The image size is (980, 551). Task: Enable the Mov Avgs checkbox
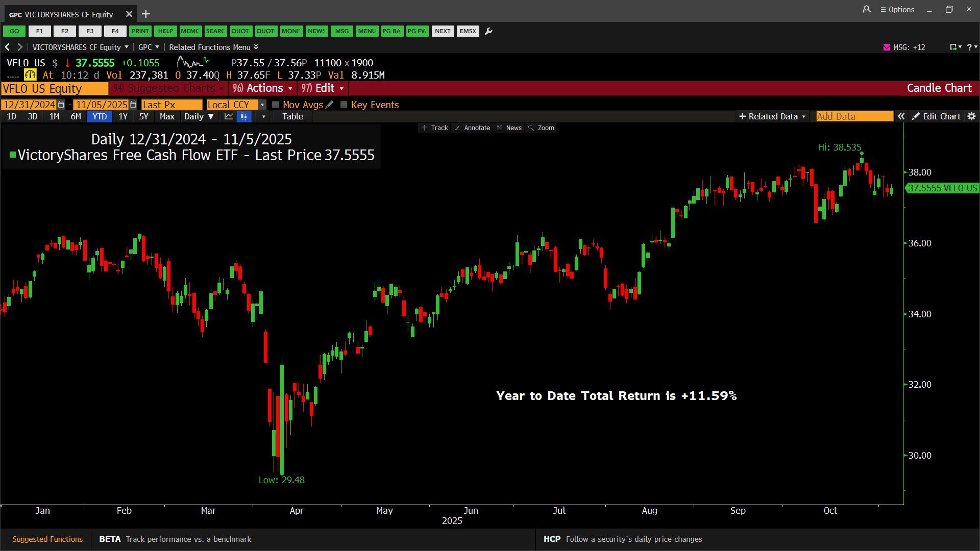click(x=276, y=105)
